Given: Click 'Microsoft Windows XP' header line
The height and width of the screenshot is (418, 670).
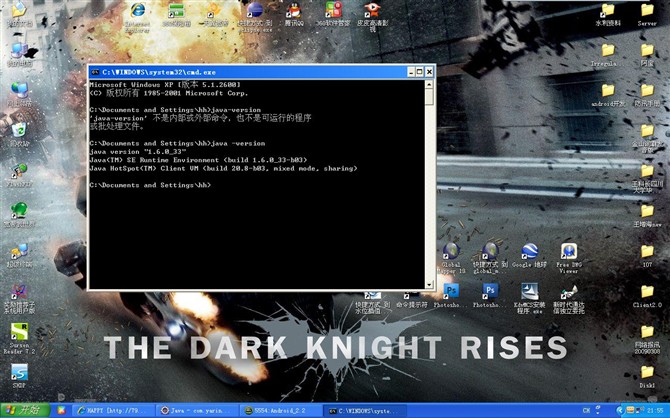Looking at the screenshot, I should point(165,85).
